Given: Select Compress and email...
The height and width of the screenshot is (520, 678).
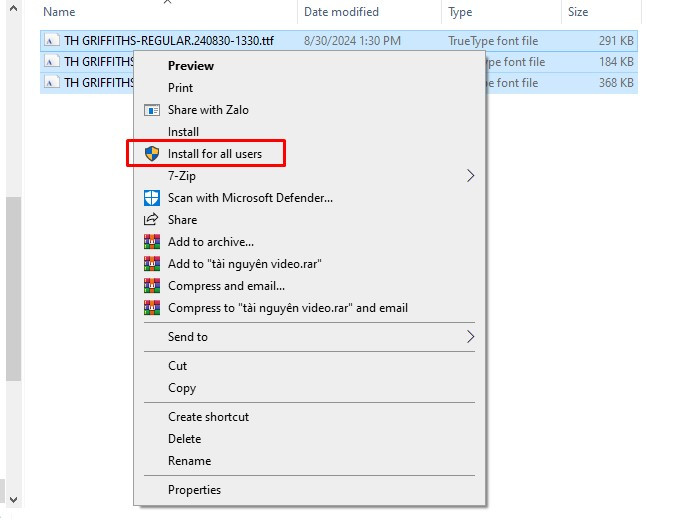Looking at the screenshot, I should click(309, 286).
